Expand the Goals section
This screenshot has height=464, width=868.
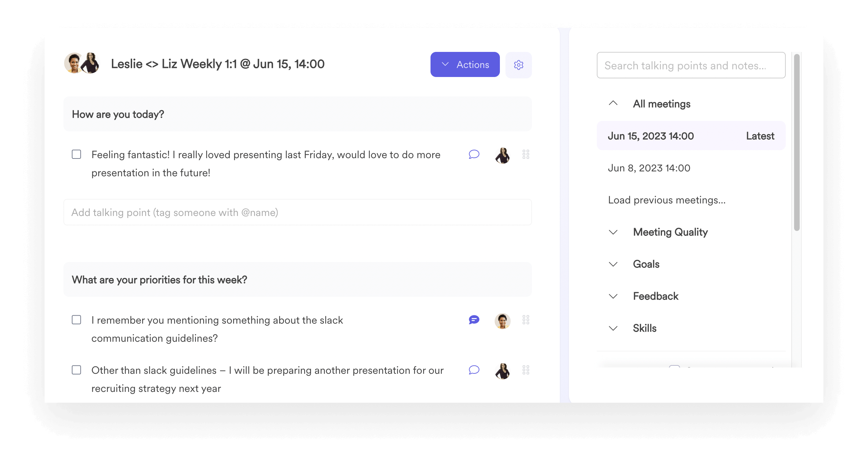[x=612, y=264]
